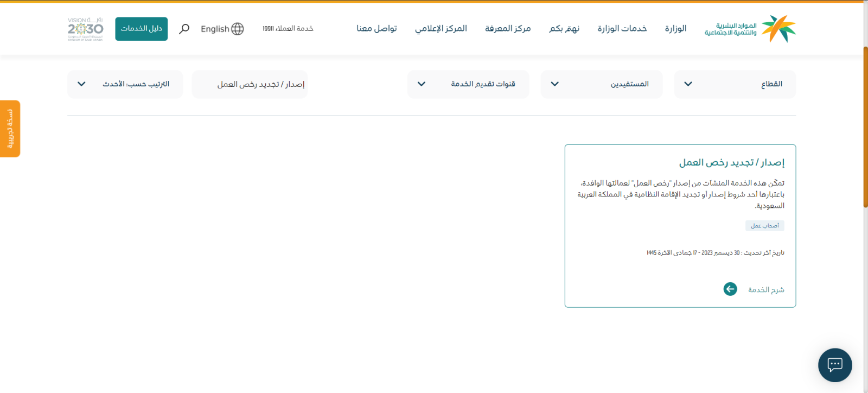Click the orange نسخة تجريبية side tab

(x=10, y=129)
